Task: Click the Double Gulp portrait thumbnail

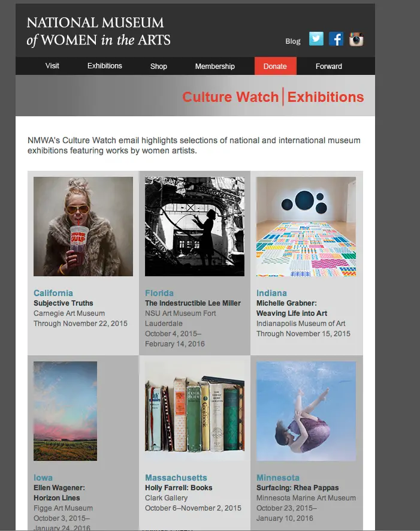Action: click(x=83, y=227)
